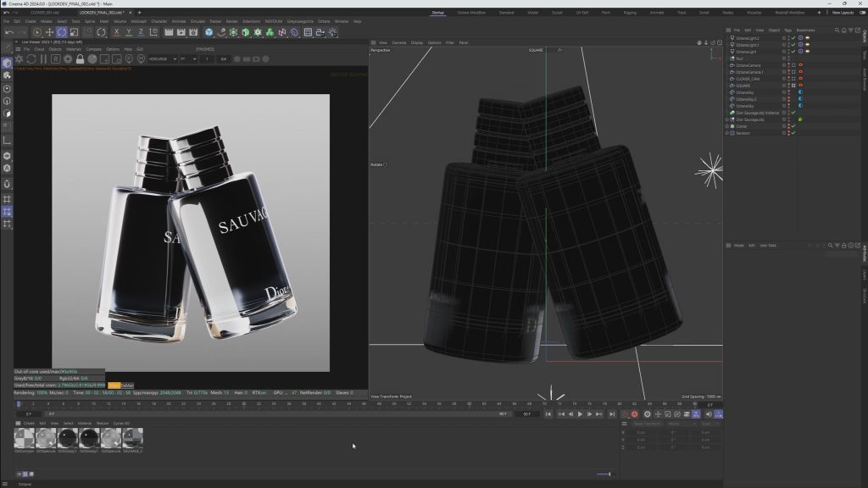This screenshot has height=488, width=868.
Task: Toggle enable checkmark for OctaneLight.1
Action: click(x=793, y=45)
